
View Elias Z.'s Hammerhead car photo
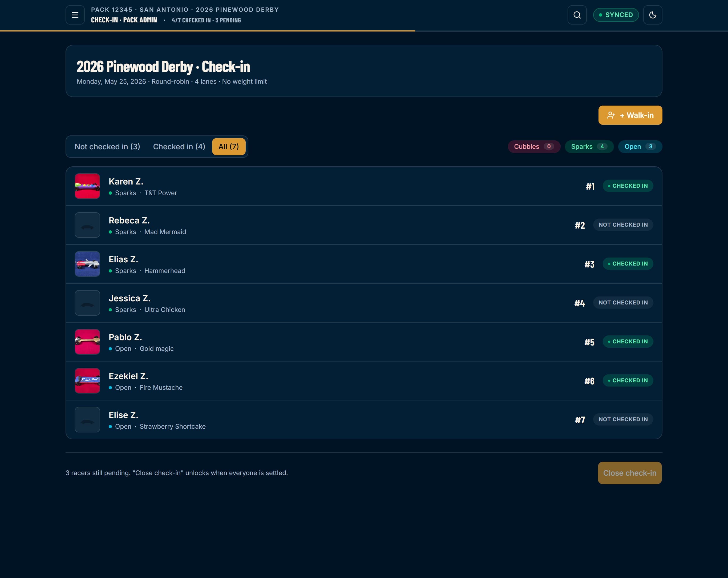(87, 264)
